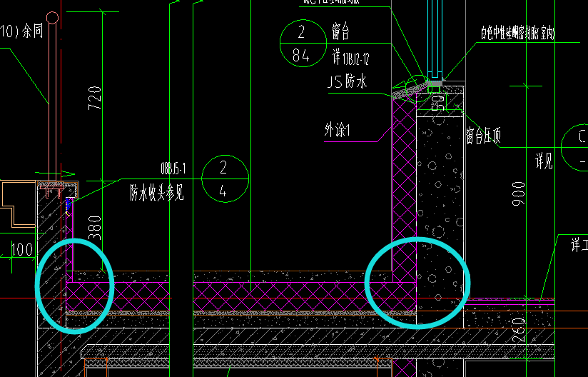Click the "260" dimension near slab edge
The height and width of the screenshot is (377, 588).
519,330
